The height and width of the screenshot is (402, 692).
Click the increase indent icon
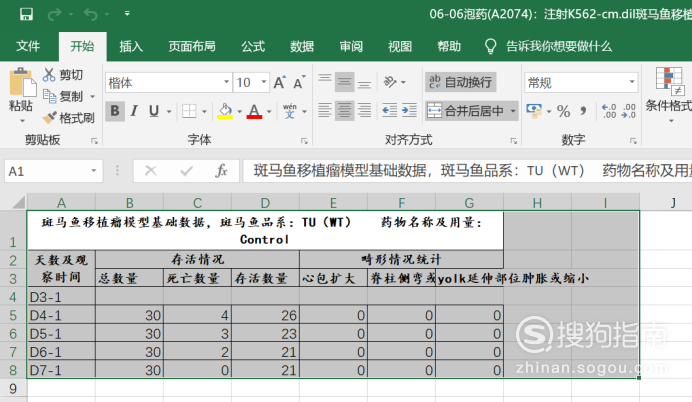coord(409,110)
